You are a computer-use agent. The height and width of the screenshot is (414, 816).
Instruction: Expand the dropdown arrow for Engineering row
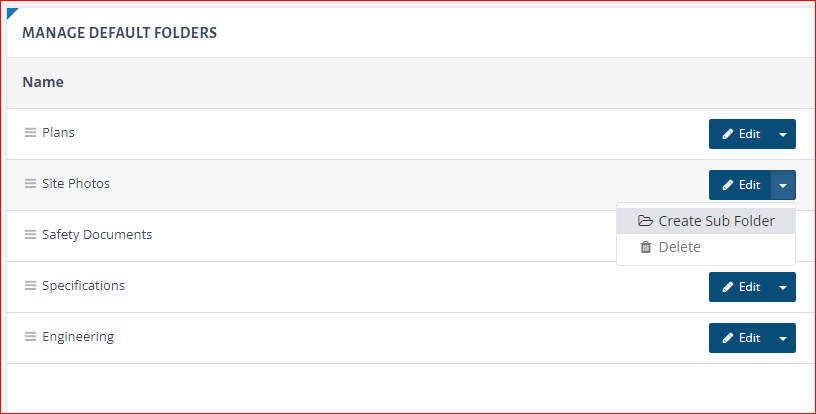[x=783, y=338]
